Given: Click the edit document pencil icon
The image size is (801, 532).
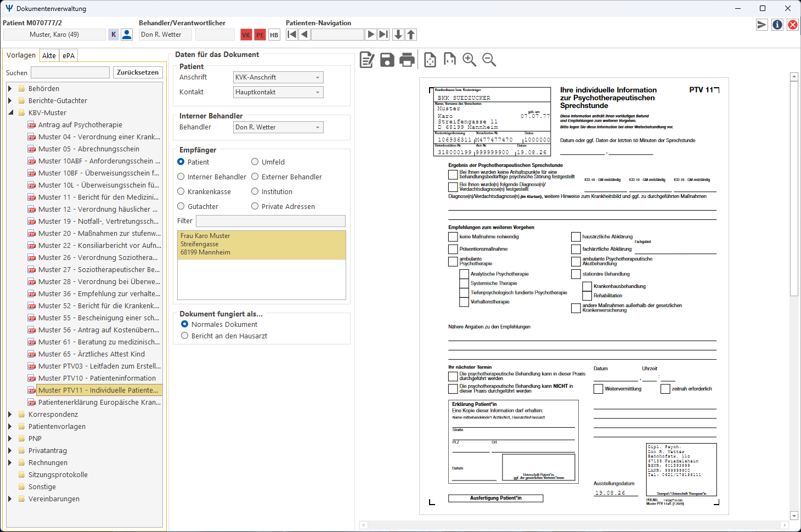Looking at the screenshot, I should click(x=367, y=60).
